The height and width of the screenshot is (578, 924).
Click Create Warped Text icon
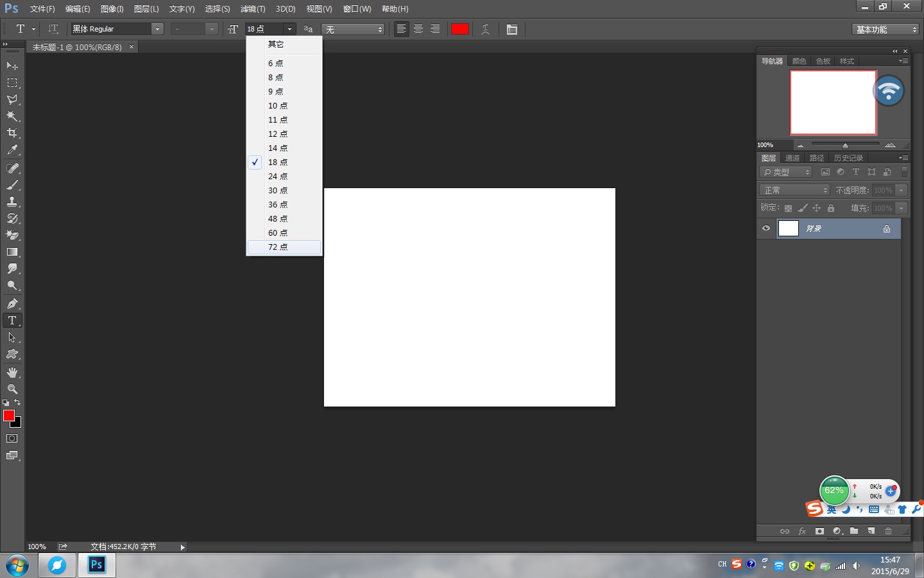point(486,29)
